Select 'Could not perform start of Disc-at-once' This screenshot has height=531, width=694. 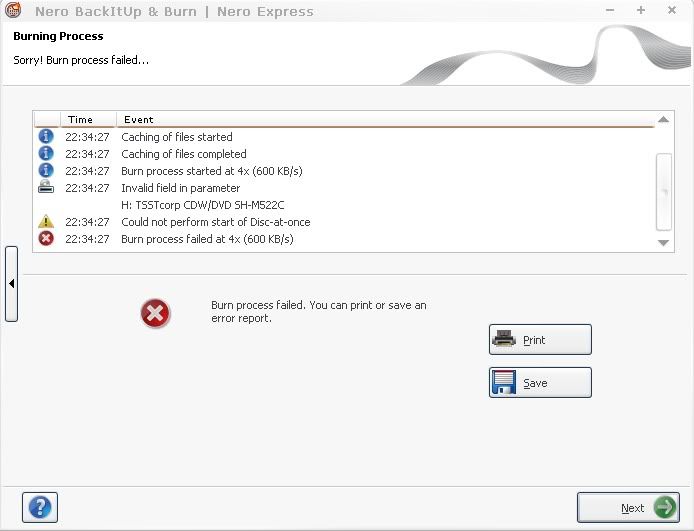click(x=344, y=222)
